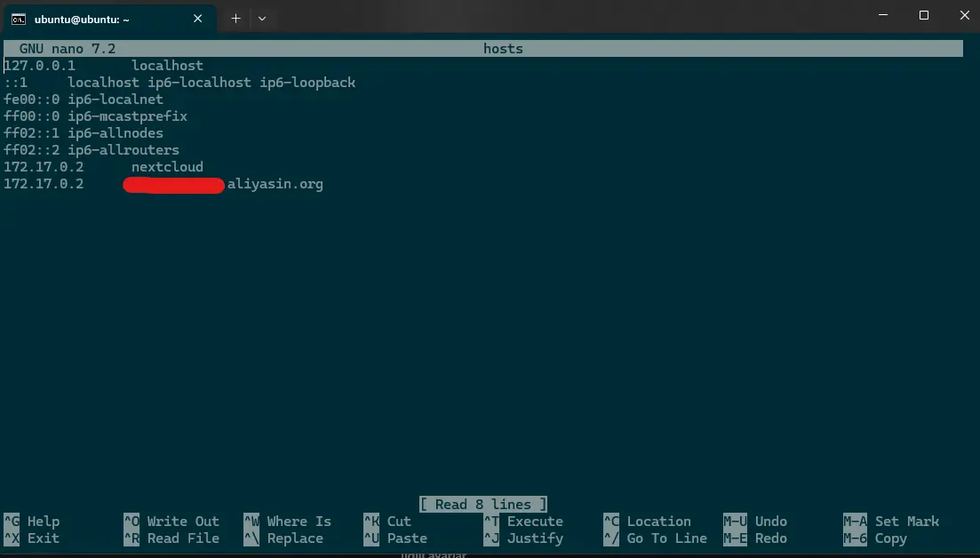Click the GNU nano 7.2 label
Viewport: 980px width, 558px height.
tap(68, 49)
